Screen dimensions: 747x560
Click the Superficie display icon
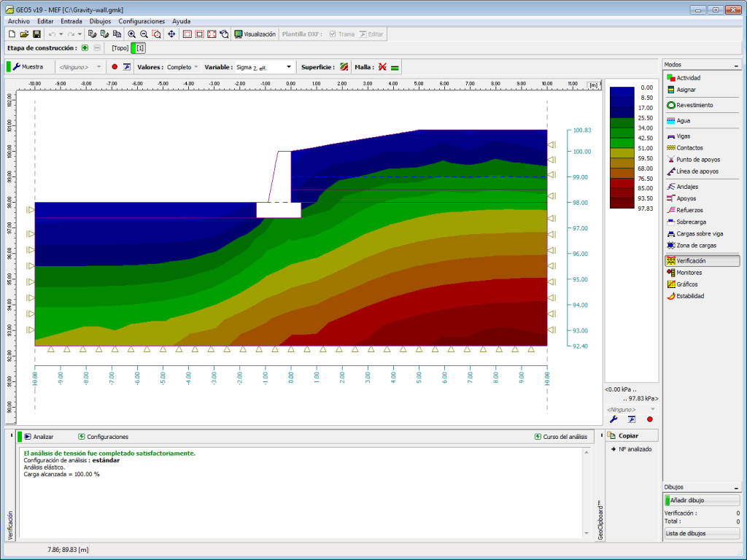[344, 67]
